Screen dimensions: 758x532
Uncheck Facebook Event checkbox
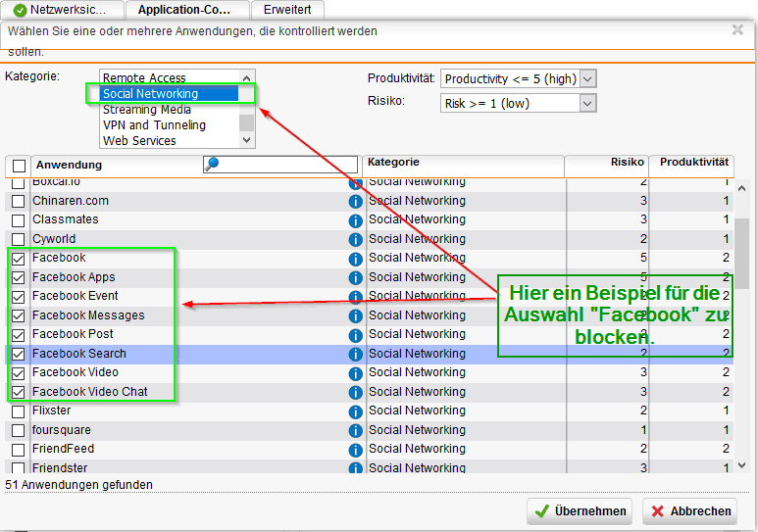point(18,297)
